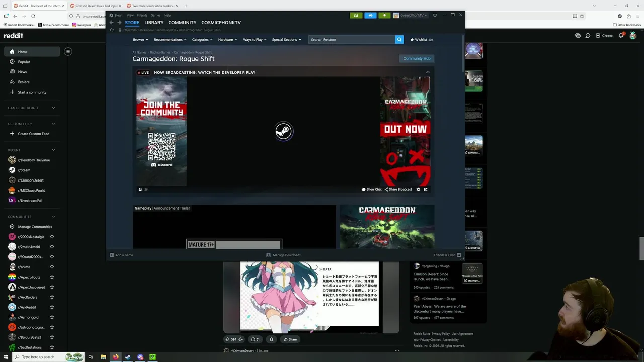Open the Community Hub button

pyautogui.click(x=417, y=58)
